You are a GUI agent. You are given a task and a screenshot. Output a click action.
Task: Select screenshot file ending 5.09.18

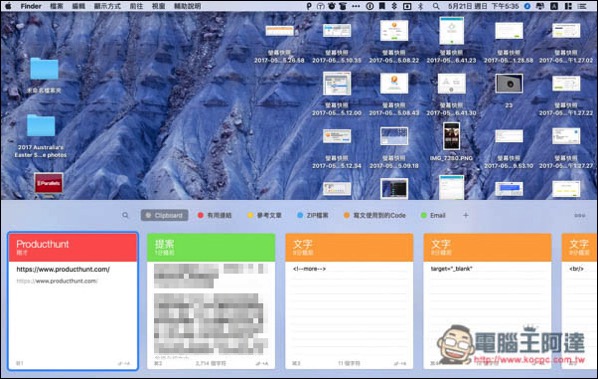394,148
